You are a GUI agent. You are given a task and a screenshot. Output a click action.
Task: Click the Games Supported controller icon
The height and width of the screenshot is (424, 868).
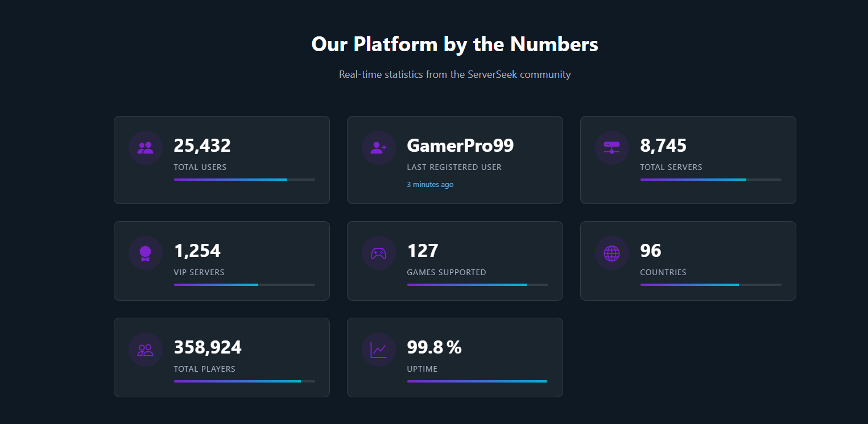pyautogui.click(x=379, y=253)
